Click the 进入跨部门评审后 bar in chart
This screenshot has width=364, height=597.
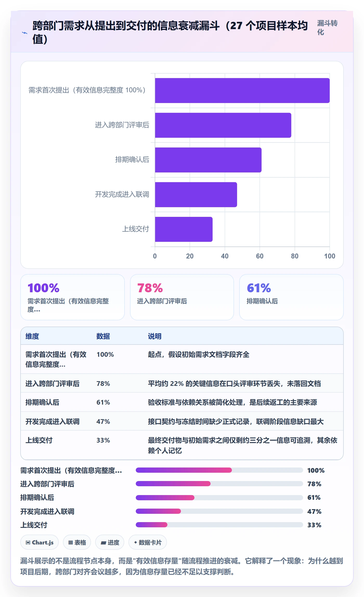[223, 125]
